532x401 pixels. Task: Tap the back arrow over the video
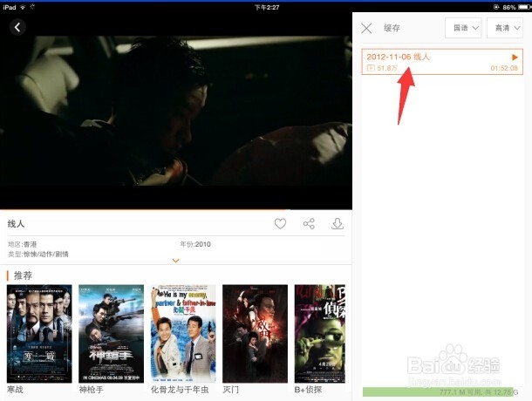(17, 27)
